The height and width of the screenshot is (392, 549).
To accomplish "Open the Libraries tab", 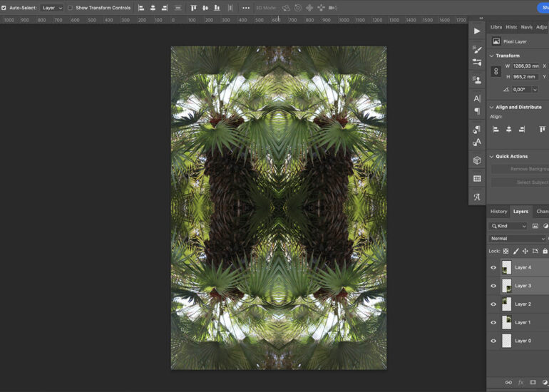I will point(496,27).
